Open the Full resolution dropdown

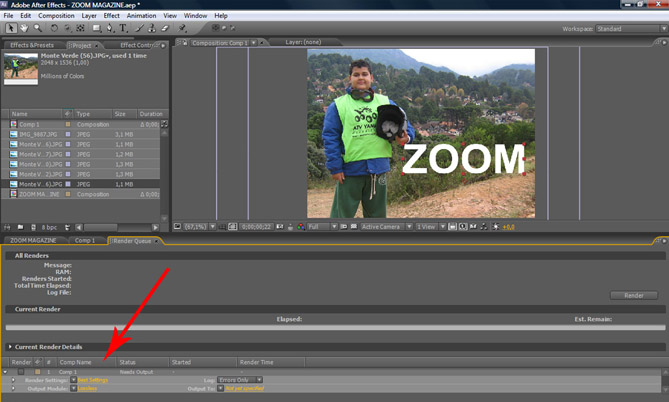(321, 227)
